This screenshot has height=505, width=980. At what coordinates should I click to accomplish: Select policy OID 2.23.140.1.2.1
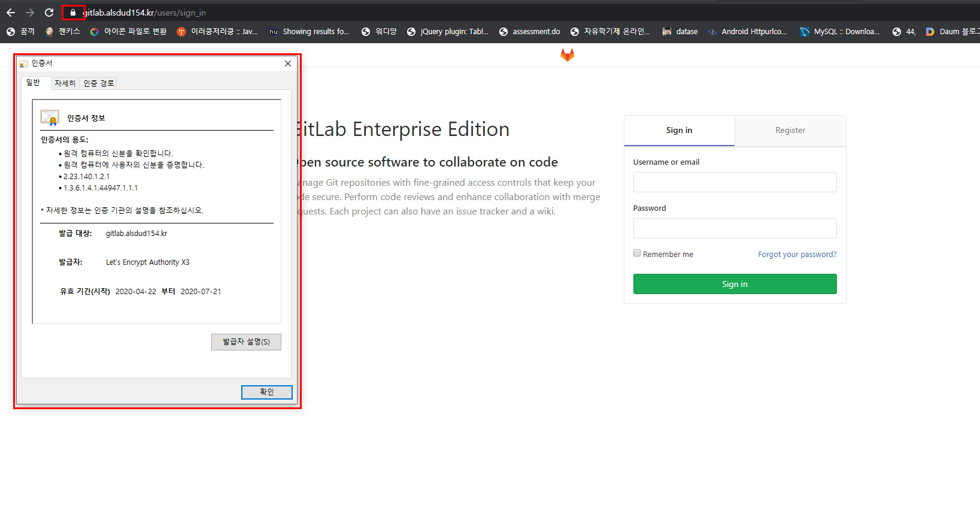pos(86,177)
